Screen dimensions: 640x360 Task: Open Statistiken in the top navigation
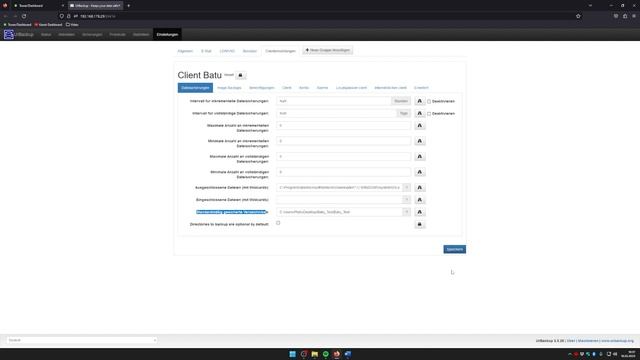[x=141, y=35]
